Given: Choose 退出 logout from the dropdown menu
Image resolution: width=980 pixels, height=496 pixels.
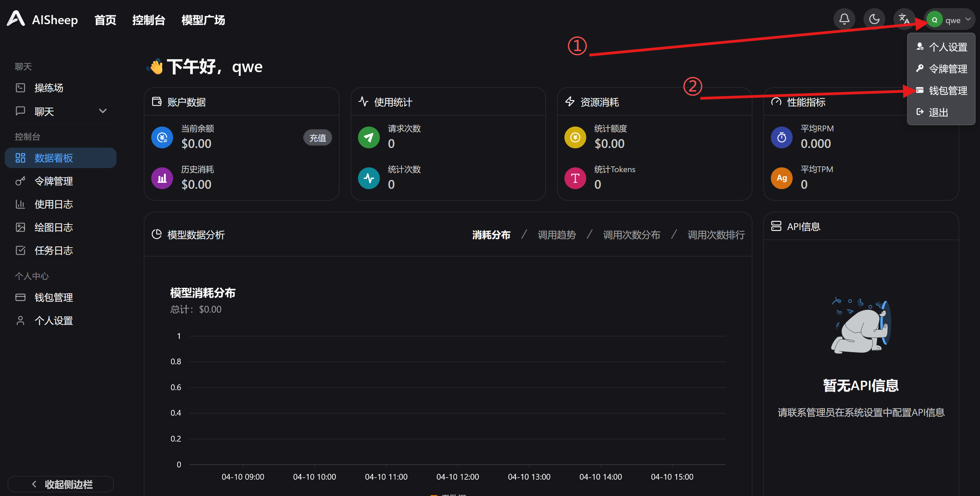Looking at the screenshot, I should 938,112.
